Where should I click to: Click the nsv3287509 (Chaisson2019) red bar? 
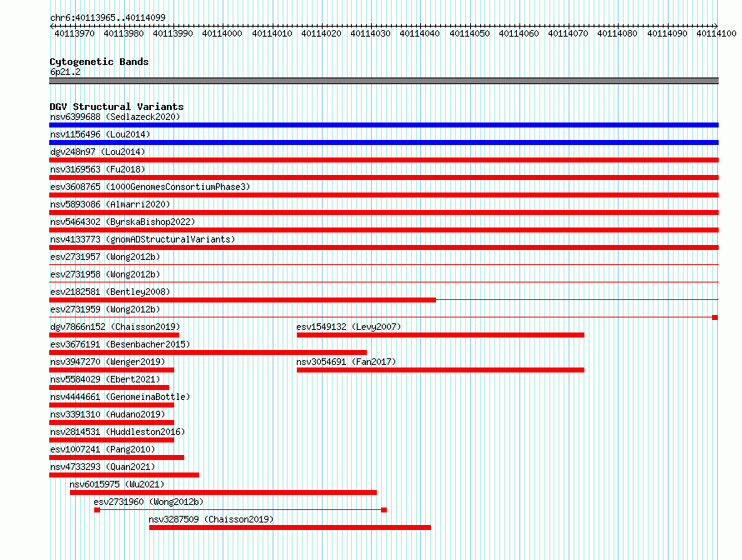click(290, 527)
